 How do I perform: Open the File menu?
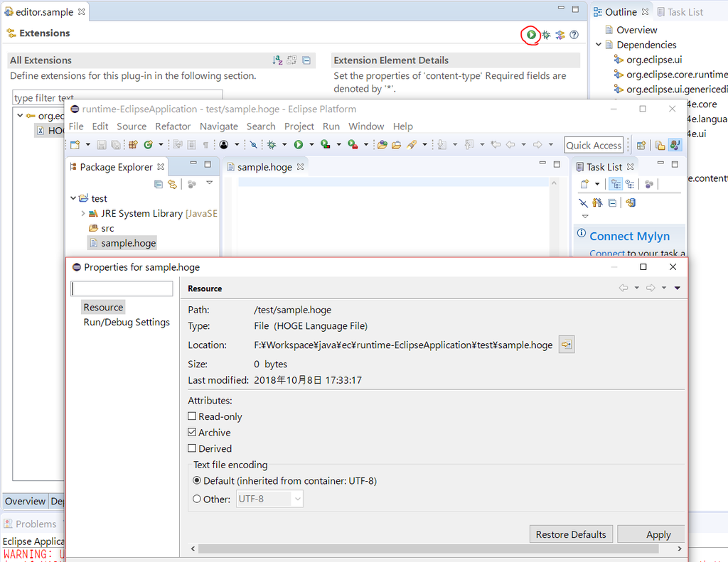click(x=76, y=126)
